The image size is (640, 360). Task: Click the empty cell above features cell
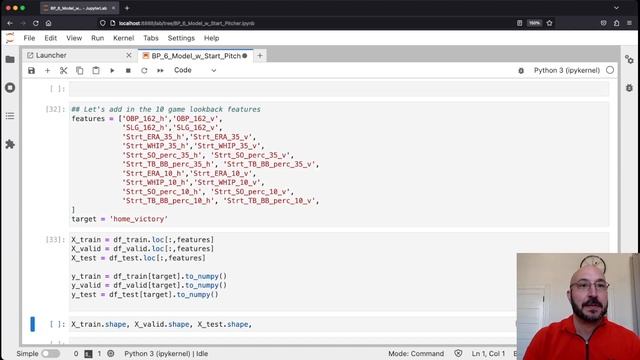[339, 89]
